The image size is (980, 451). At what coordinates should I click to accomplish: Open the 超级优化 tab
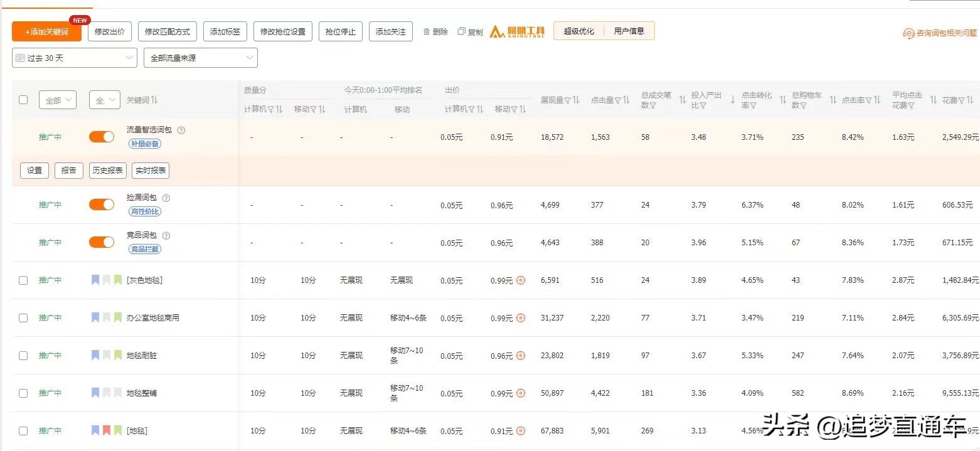578,31
